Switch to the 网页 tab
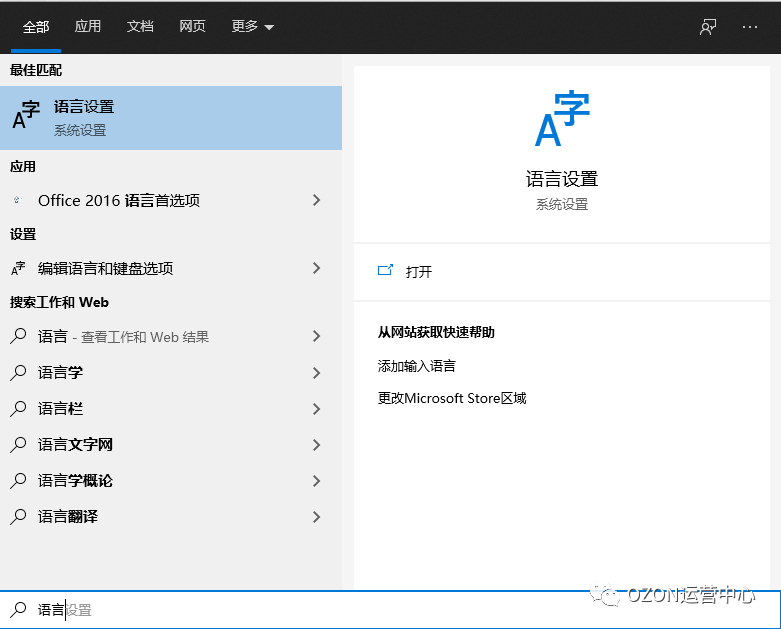Screen dimensions: 781x629 pyautogui.click(x=192, y=26)
